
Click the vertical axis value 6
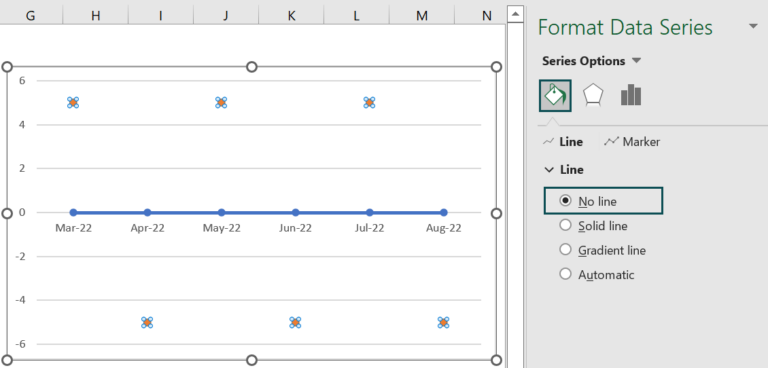pos(22,80)
